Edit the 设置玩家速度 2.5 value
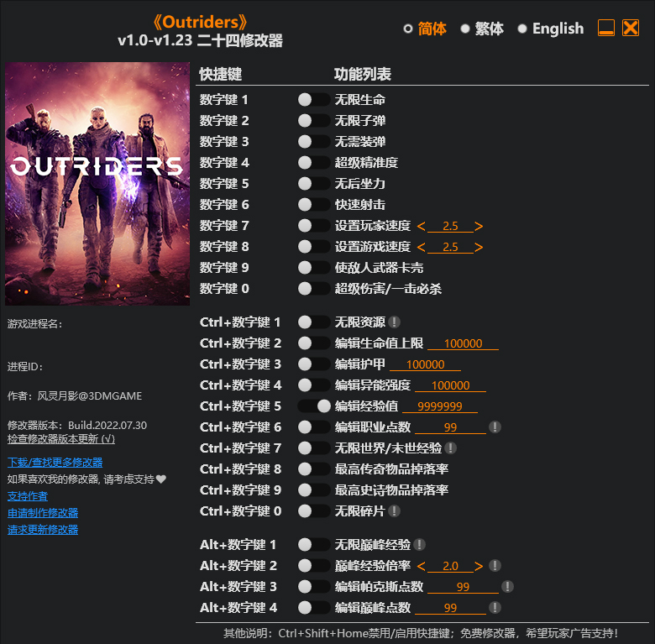 [450, 226]
